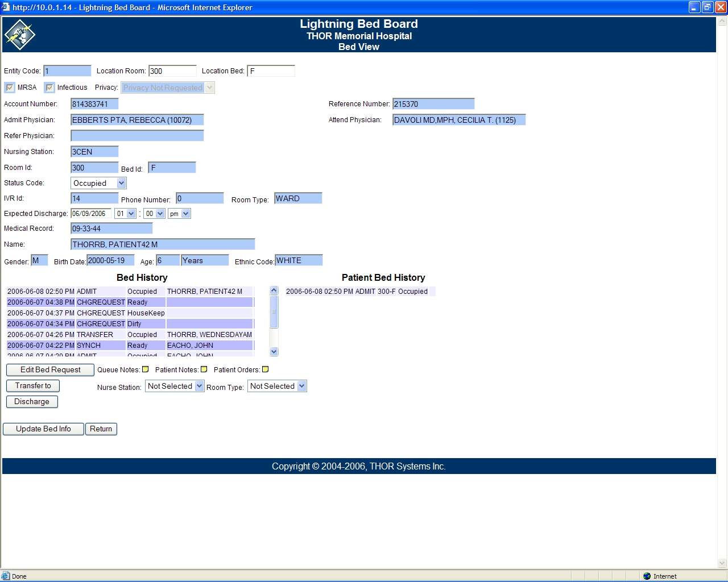Click the Copyright THOR Systems Inc. footer text
The image size is (728, 582).
click(358, 466)
